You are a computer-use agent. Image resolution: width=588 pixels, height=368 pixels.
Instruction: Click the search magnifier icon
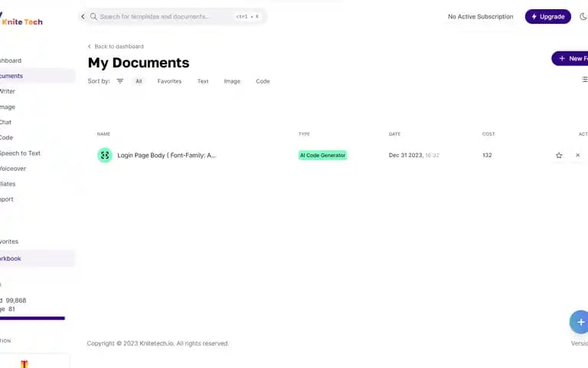tap(93, 17)
